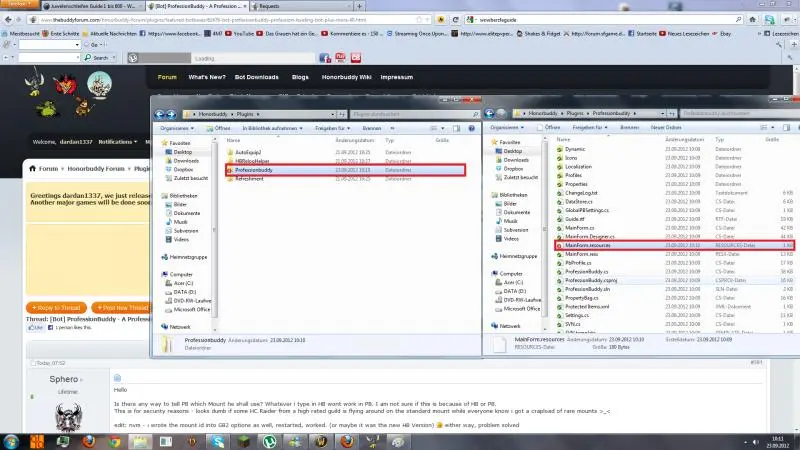Open the Settings.cs file
The height and width of the screenshot is (450, 800).
[x=577, y=316]
